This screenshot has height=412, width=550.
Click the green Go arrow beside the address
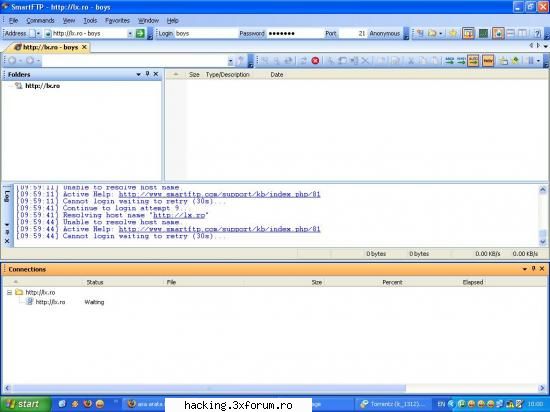tap(140, 33)
